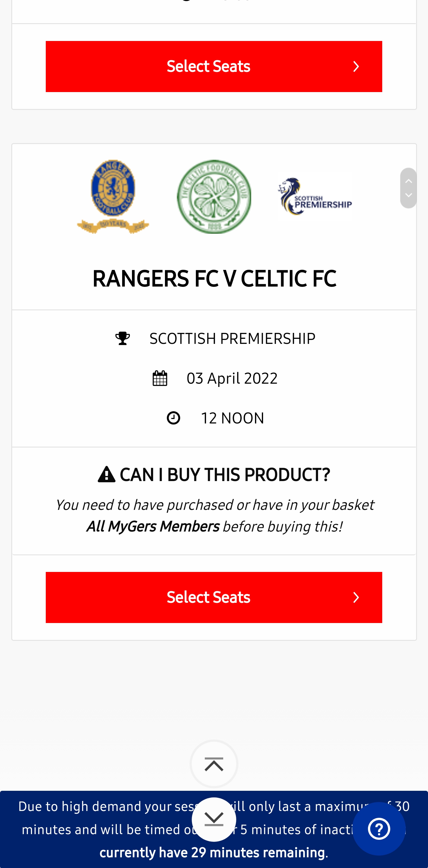Click the down arrow on scroll widget
428x868 pixels.
click(x=408, y=195)
